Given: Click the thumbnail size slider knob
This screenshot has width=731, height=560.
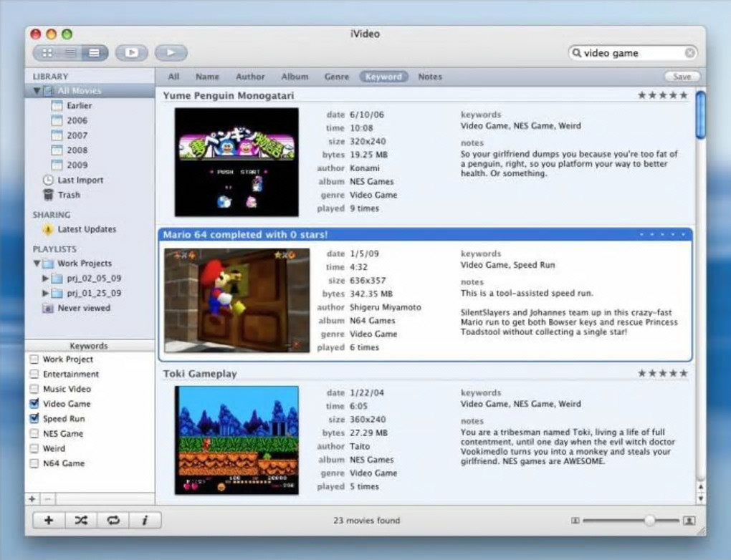Looking at the screenshot, I should 649,521.
